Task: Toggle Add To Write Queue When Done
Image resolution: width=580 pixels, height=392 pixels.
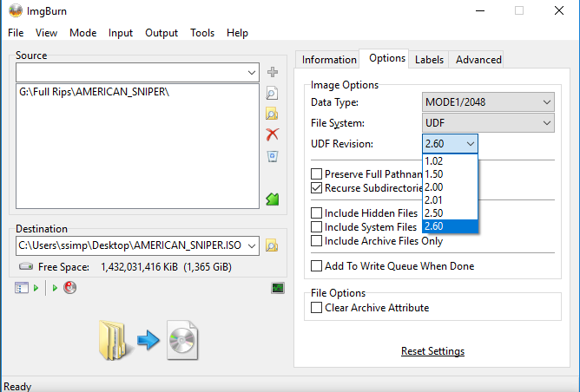Action: [x=318, y=266]
